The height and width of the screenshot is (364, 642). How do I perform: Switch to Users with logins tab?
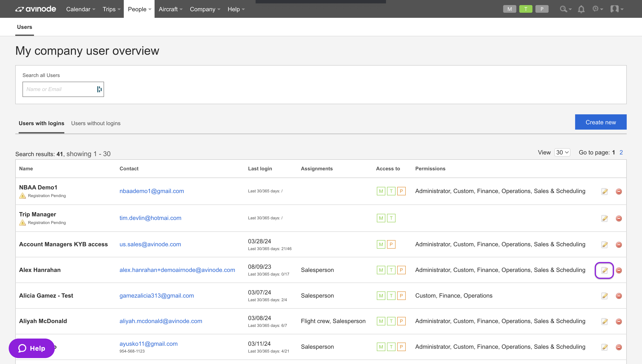pyautogui.click(x=42, y=123)
